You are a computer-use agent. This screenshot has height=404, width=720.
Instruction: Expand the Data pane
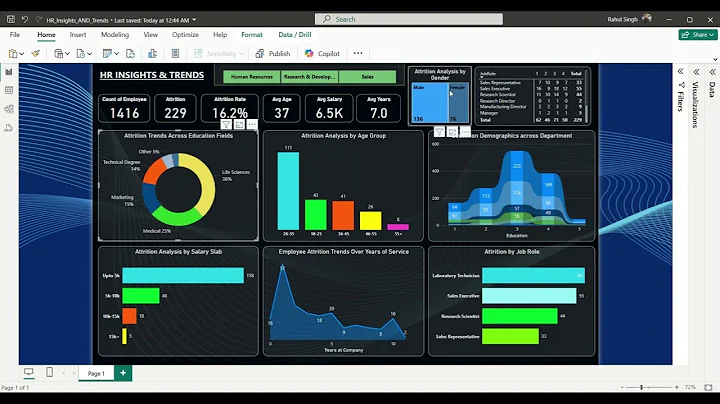point(712,72)
